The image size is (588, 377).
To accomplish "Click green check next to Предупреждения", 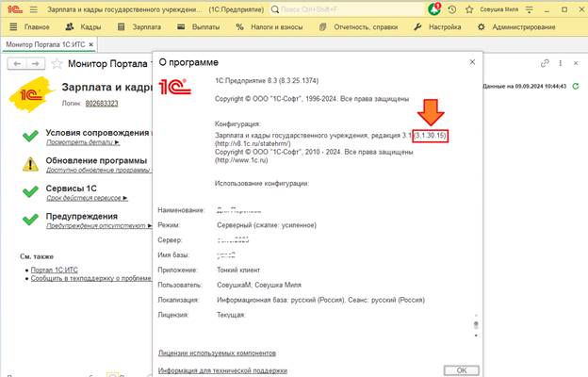I will [x=30, y=220].
